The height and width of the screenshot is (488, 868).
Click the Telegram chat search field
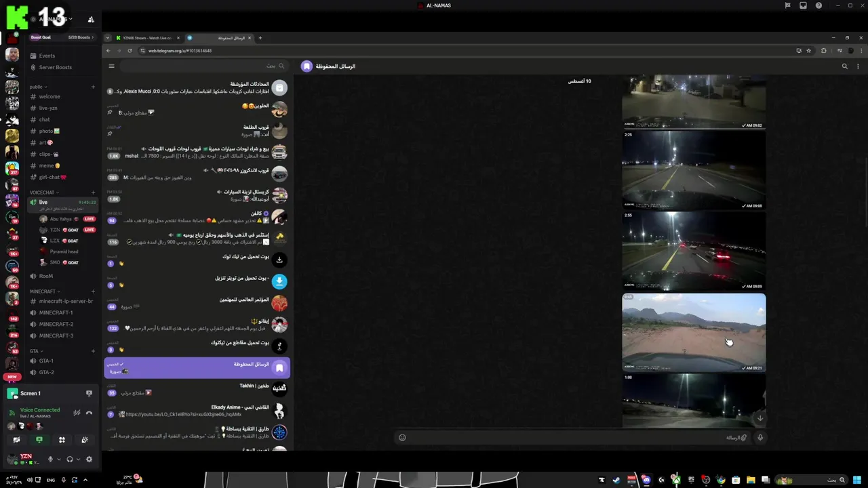203,66
